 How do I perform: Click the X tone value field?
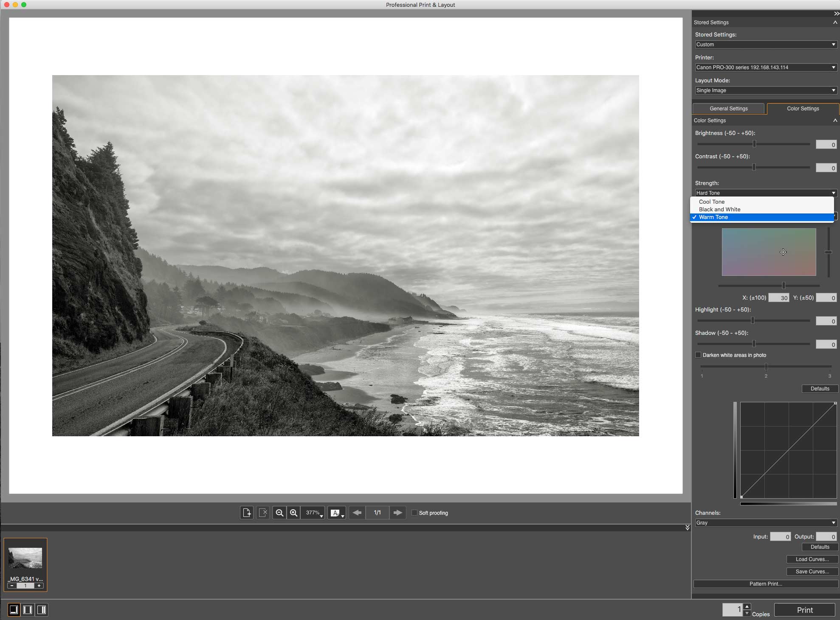[779, 298]
